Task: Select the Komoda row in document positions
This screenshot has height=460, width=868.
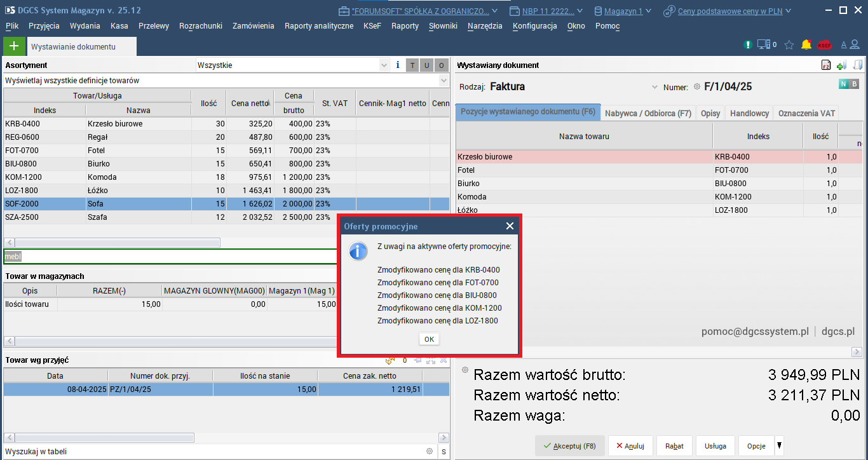Action: tap(660, 197)
